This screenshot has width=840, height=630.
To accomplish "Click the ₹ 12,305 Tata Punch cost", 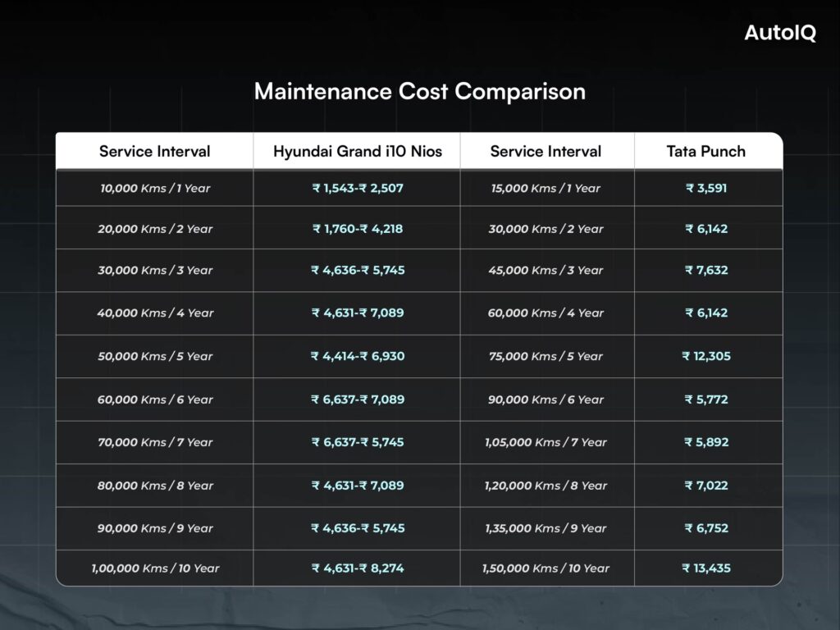I will click(x=706, y=356).
